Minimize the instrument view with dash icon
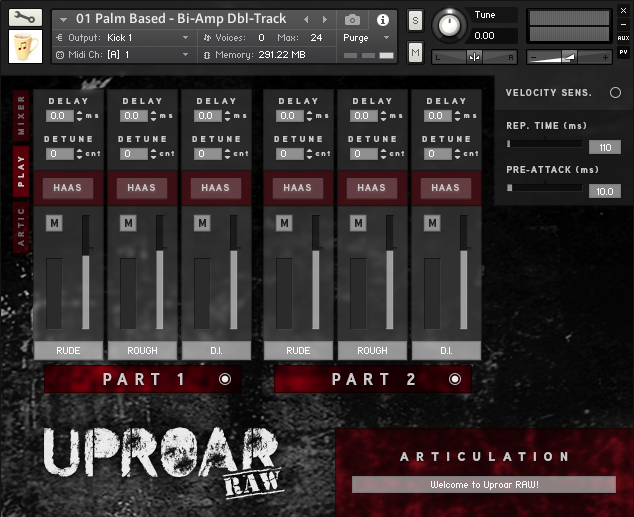This screenshot has width=634, height=517. pos(623,24)
